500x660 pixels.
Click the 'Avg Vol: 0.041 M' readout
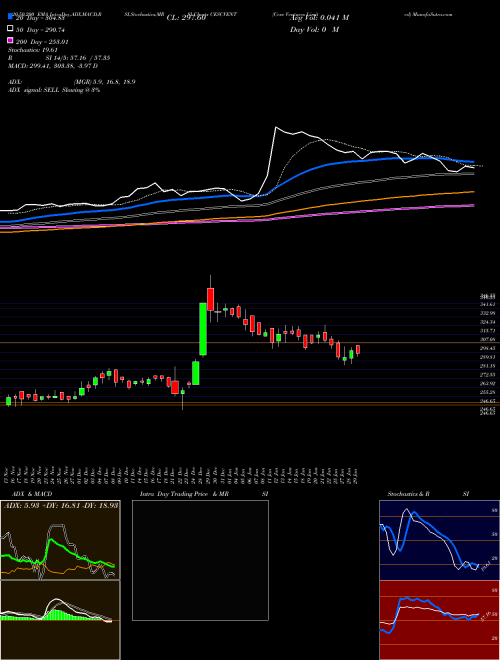[319, 18]
